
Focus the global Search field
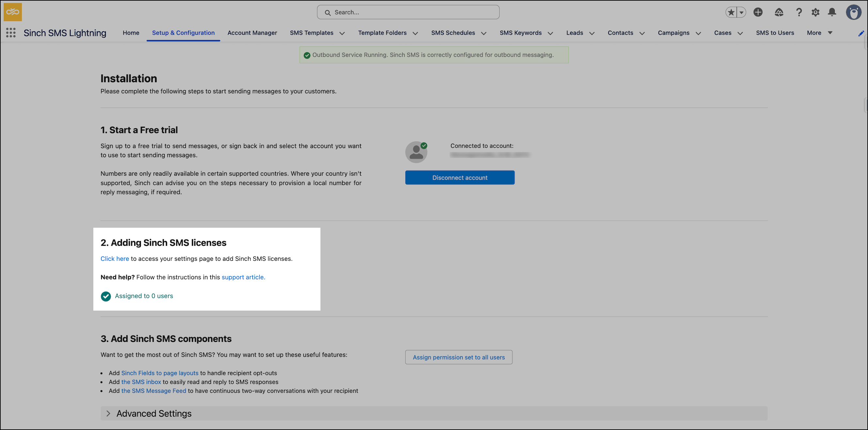pos(408,12)
